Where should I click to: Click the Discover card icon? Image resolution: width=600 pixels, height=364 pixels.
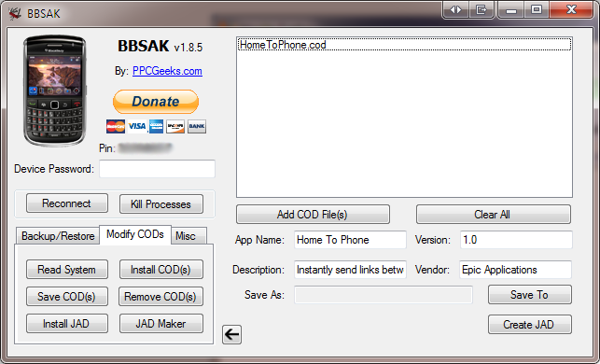pyautogui.click(x=175, y=126)
